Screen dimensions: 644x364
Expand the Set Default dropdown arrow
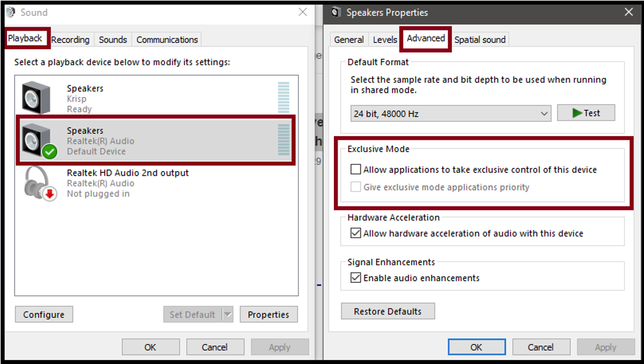point(227,314)
